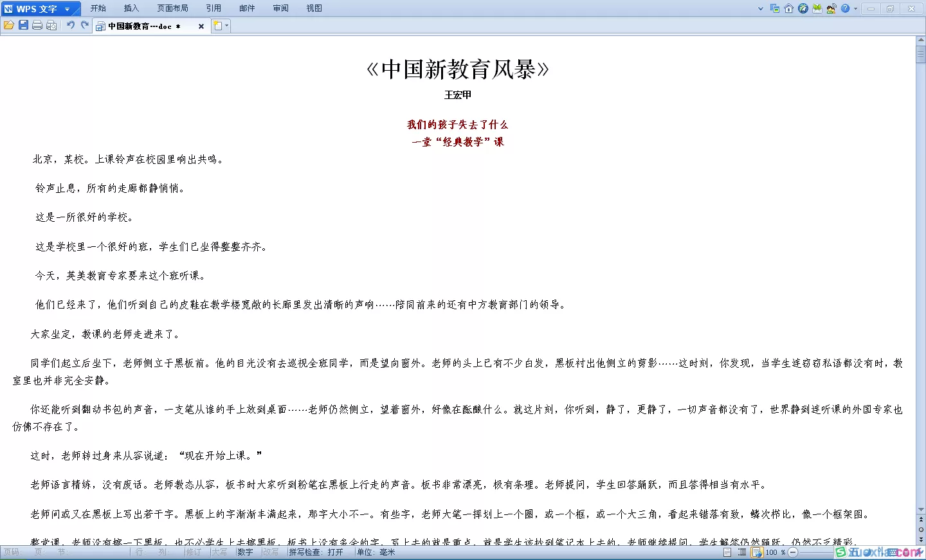Expand the help dropdown arrow
926x560 pixels.
[855, 9]
